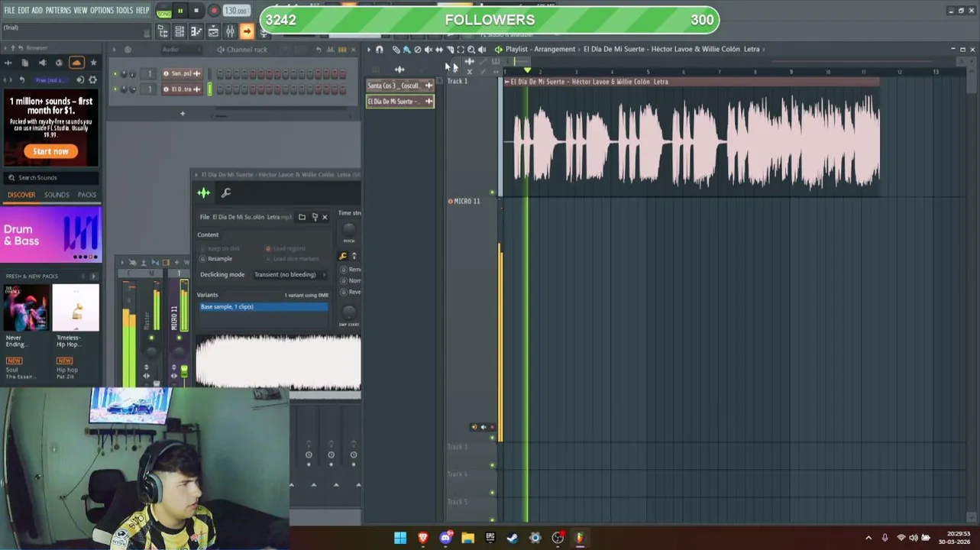
Task: Open the Never Ending pack thumbnail
Action: pyautogui.click(x=27, y=308)
